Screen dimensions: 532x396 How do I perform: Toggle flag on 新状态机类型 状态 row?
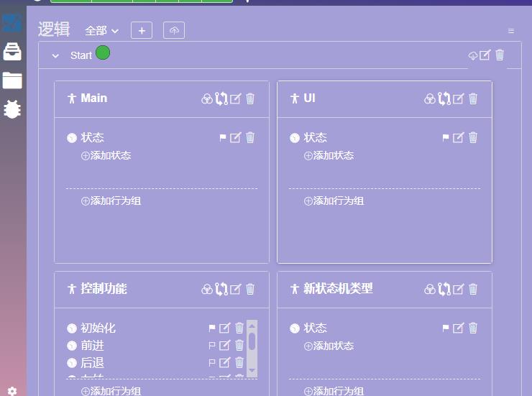[x=446, y=328]
